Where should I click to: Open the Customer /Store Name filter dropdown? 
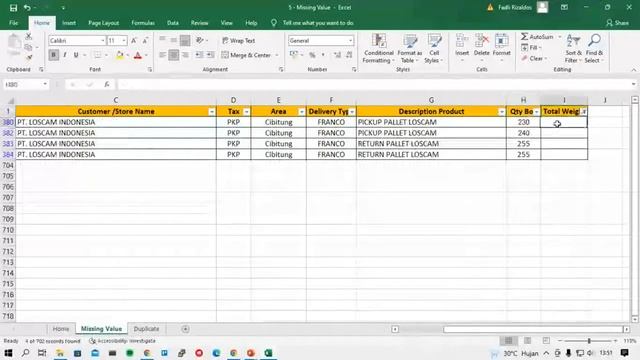click(x=211, y=112)
